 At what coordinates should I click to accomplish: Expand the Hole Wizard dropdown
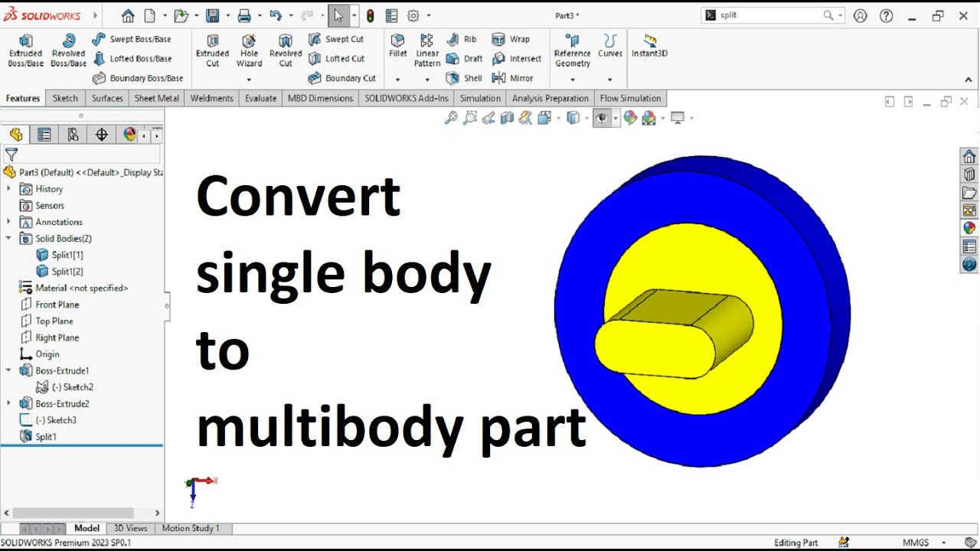[x=249, y=80]
